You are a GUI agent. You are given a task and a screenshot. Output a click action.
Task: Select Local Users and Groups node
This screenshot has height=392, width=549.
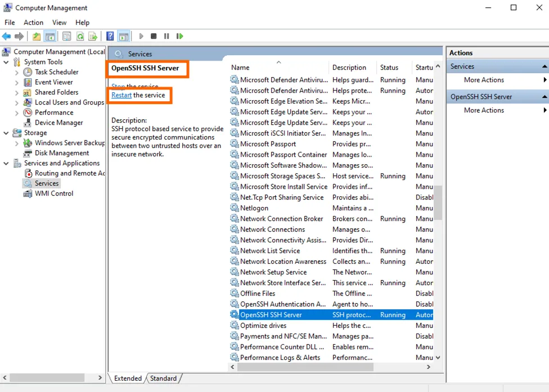(69, 102)
